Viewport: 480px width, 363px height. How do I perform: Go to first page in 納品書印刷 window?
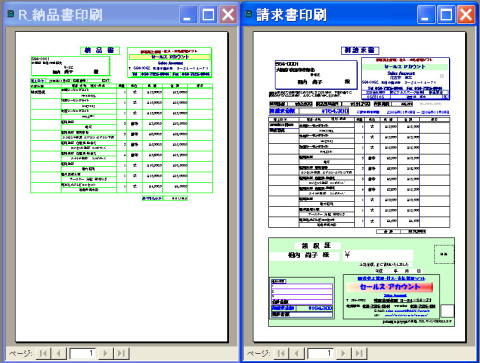point(43,353)
